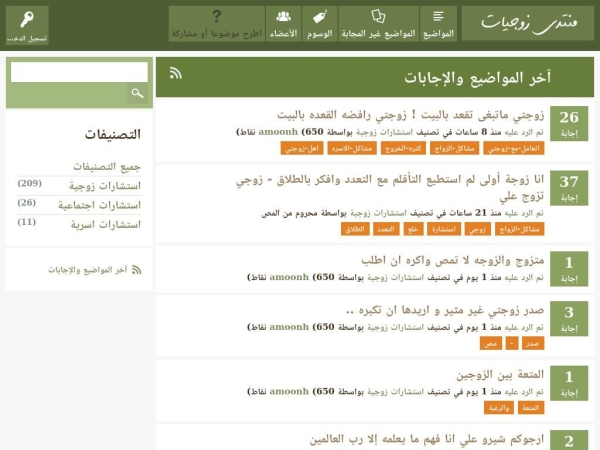Image resolution: width=600 pixels, height=450 pixels.
Task: Click tag خلع
Action: click(413, 229)
